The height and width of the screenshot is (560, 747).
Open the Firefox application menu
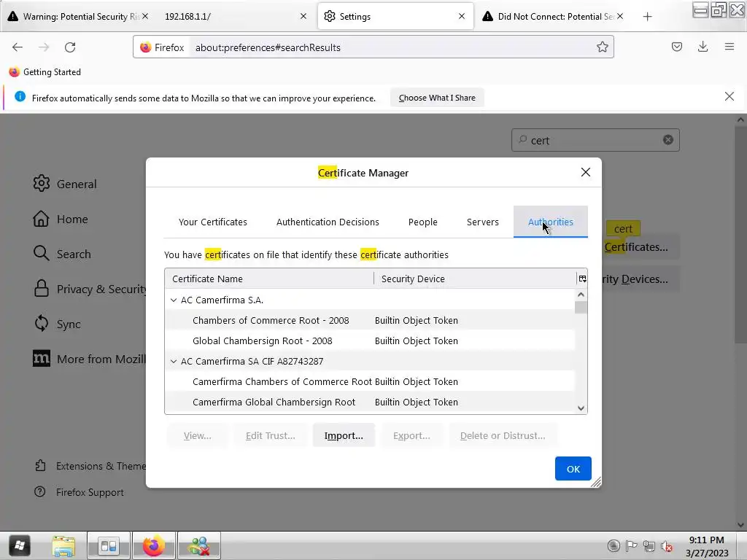[x=729, y=47]
